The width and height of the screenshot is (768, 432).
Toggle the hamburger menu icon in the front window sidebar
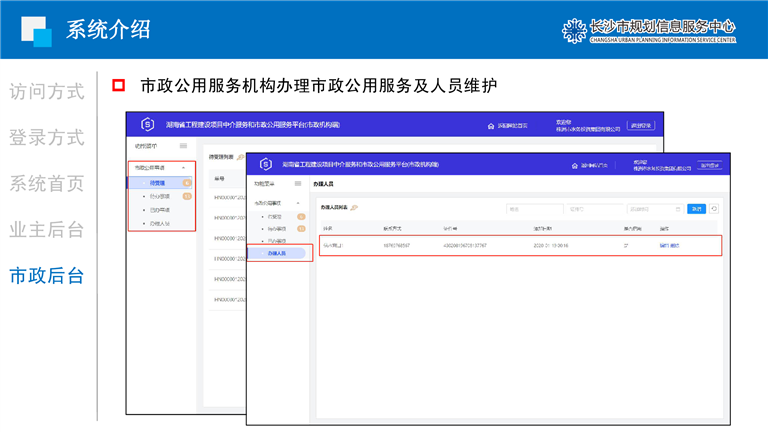pos(296,185)
